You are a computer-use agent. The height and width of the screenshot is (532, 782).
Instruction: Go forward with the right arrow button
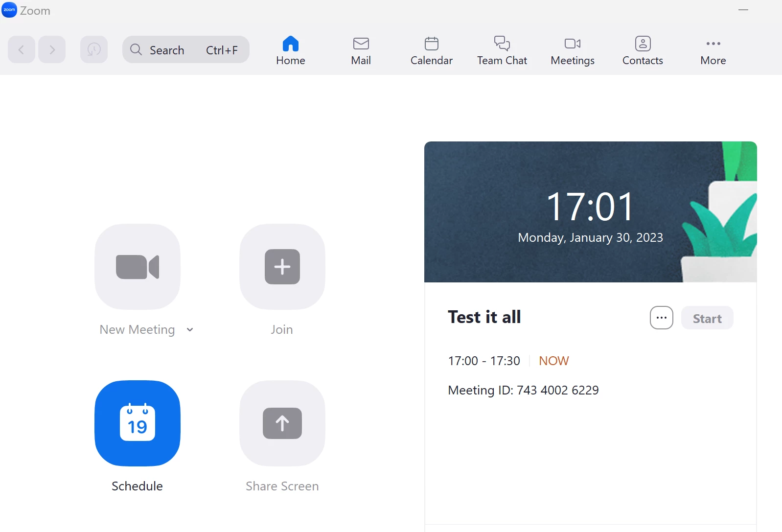click(52, 49)
